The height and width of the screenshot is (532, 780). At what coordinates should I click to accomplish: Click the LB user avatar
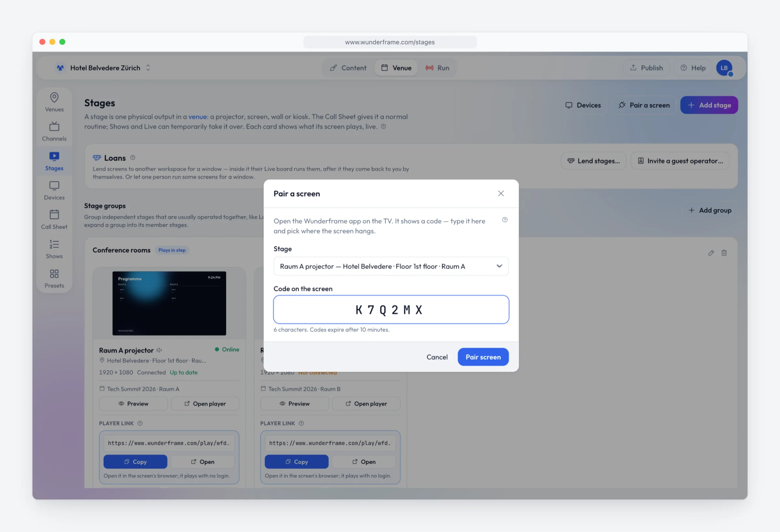tap(724, 68)
